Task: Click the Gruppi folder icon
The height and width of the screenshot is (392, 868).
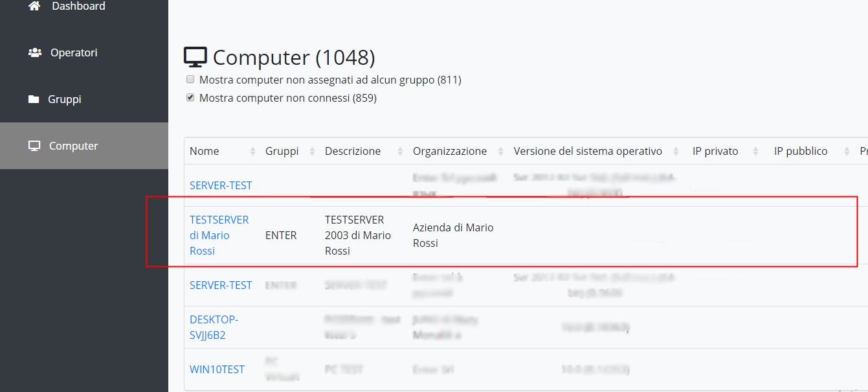Action: click(x=34, y=99)
